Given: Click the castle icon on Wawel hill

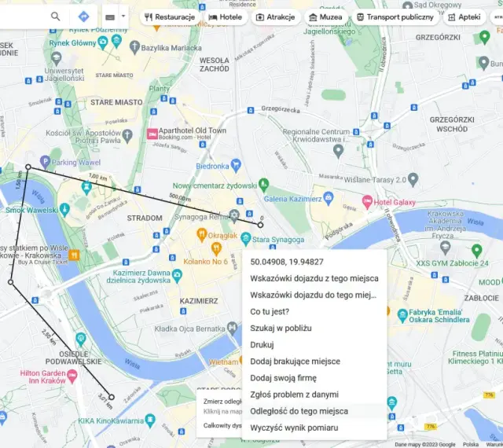Looking at the screenshot, I should [86, 187].
